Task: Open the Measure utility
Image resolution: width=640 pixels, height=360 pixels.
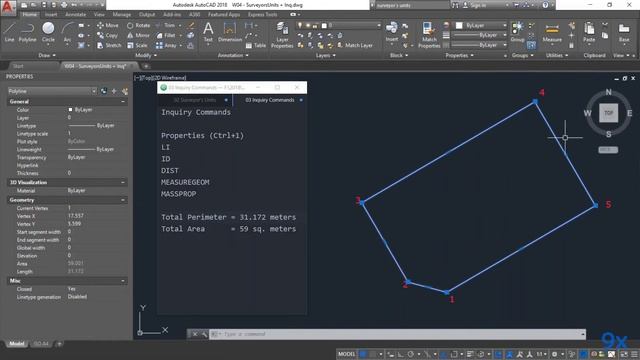Action: coord(552,32)
